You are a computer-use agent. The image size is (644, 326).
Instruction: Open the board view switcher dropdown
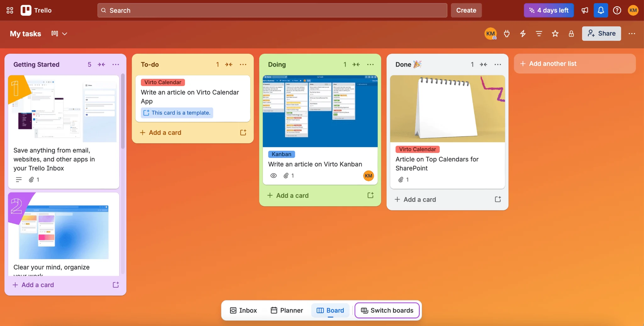[x=59, y=34]
